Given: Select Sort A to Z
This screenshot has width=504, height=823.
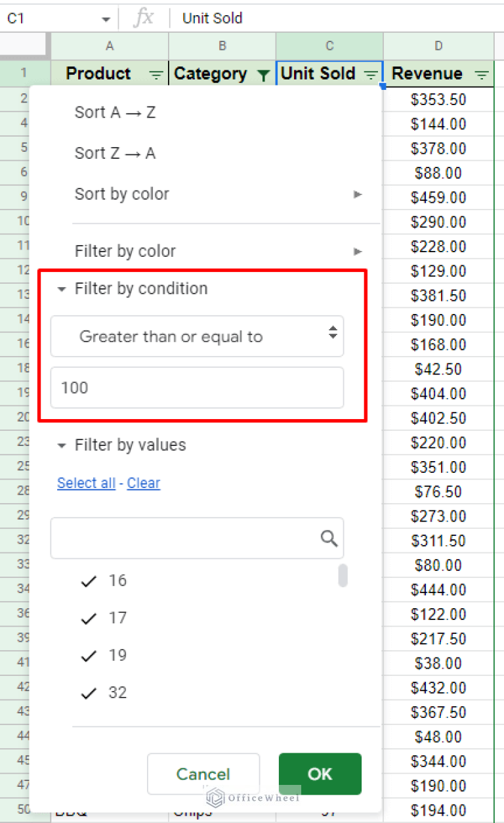Looking at the screenshot, I should click(115, 112).
